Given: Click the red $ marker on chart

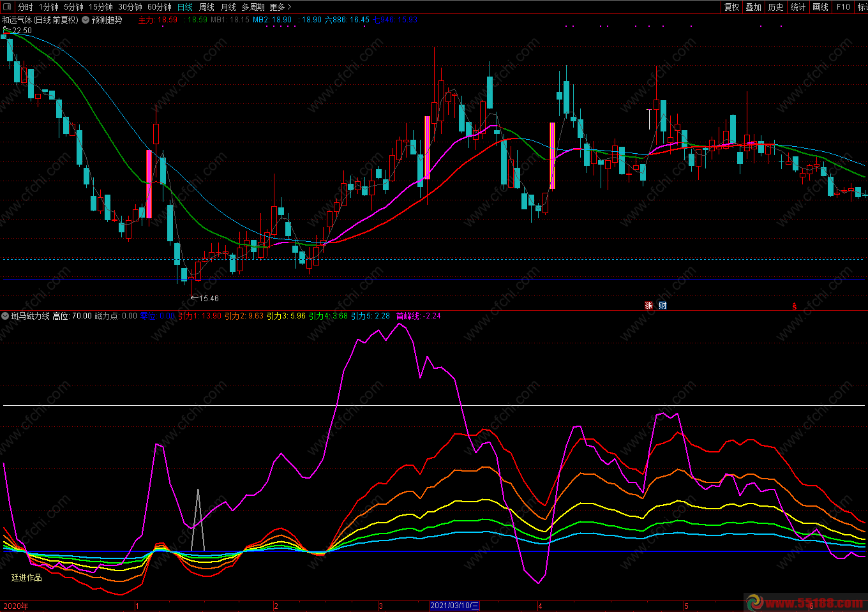Looking at the screenshot, I should point(794,306).
